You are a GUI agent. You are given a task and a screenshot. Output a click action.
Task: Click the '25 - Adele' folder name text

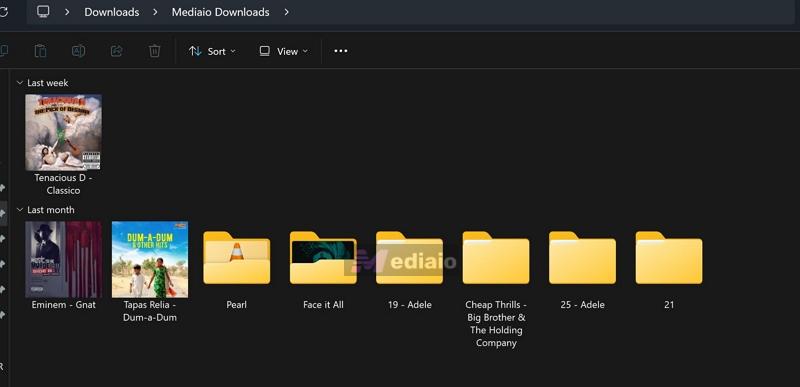(582, 305)
